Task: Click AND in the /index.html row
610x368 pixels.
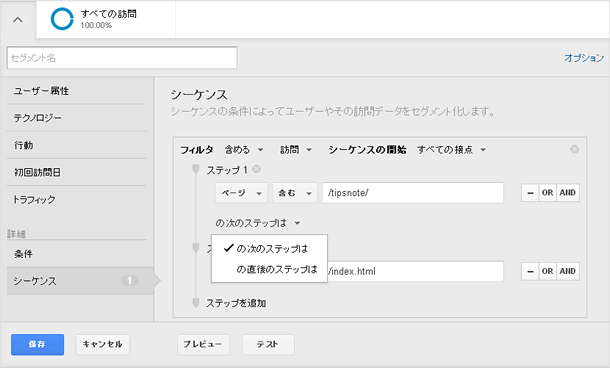Action: pos(568,271)
